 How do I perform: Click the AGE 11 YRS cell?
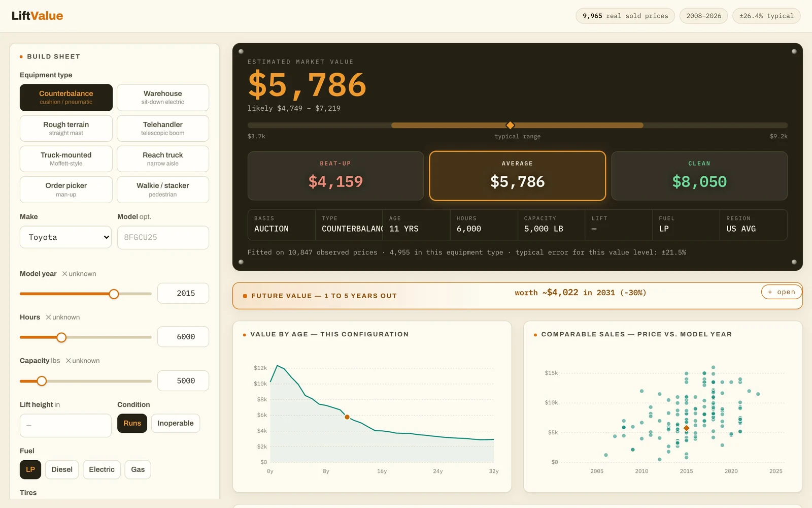tap(416, 225)
